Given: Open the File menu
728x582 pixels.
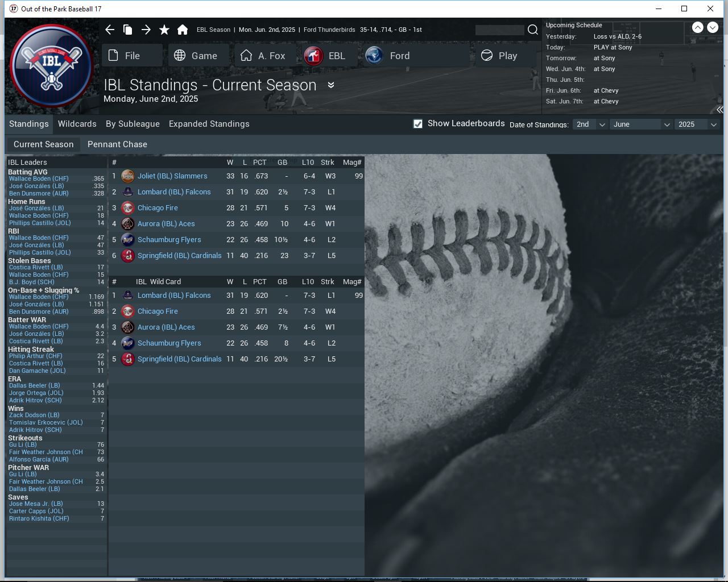Looking at the screenshot, I should (x=132, y=56).
